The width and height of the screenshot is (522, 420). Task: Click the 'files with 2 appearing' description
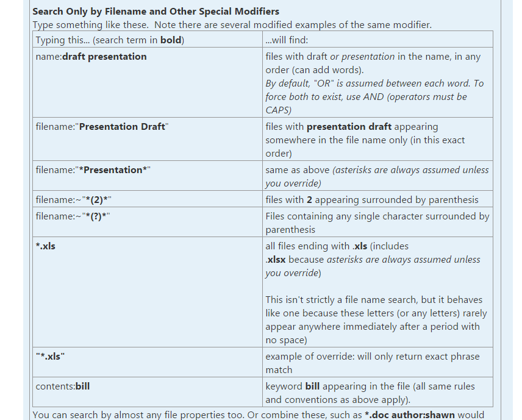(372, 200)
